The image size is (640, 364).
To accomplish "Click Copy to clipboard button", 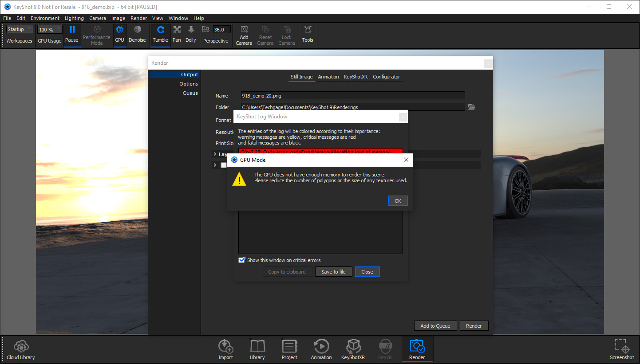I will [x=287, y=272].
